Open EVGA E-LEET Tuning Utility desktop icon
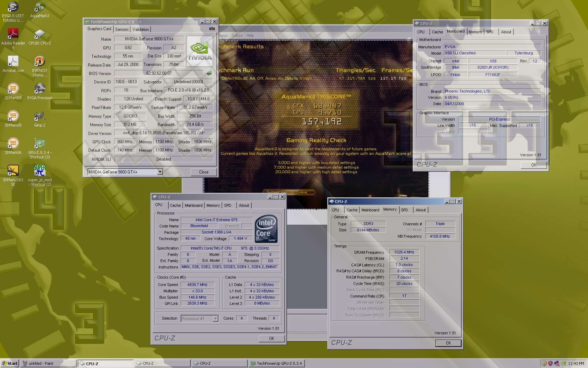The image size is (588, 368). [13, 12]
